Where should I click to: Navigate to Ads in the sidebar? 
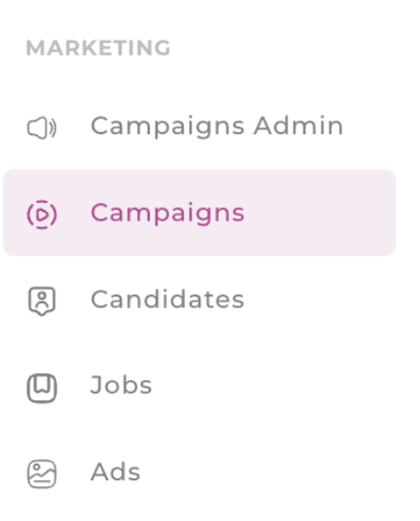(x=199, y=471)
